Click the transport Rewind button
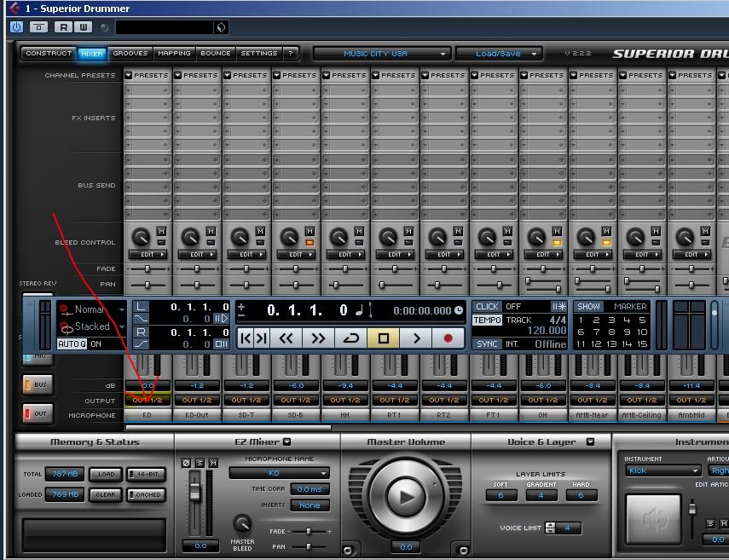Screen dimensions: 729x560 point(286,338)
